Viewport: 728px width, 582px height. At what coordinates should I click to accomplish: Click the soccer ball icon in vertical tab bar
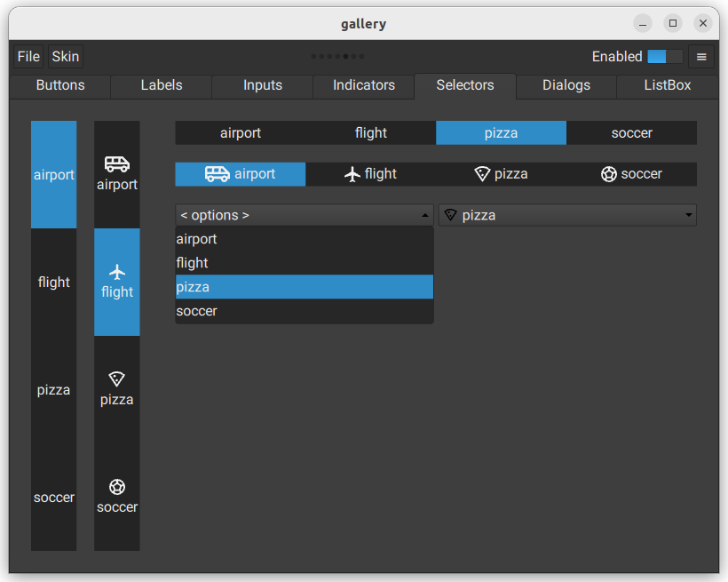(x=117, y=487)
